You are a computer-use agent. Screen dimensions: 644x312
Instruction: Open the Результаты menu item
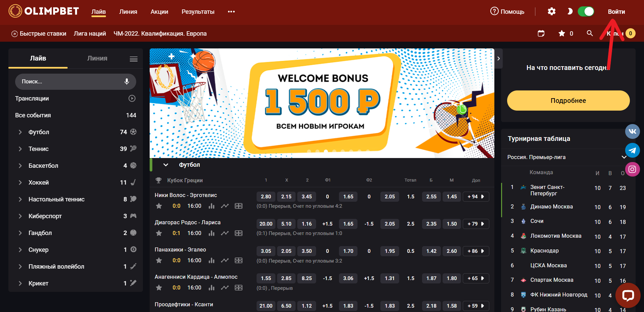click(198, 12)
